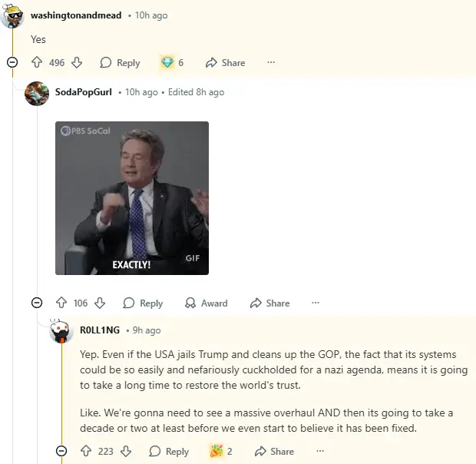Open more options on R0LL1NG's comment
The image size is (476, 464).
click(x=319, y=452)
